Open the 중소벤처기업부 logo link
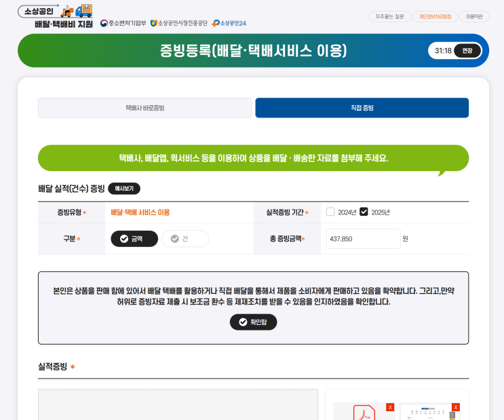The width and height of the screenshot is (504, 420). (123, 23)
